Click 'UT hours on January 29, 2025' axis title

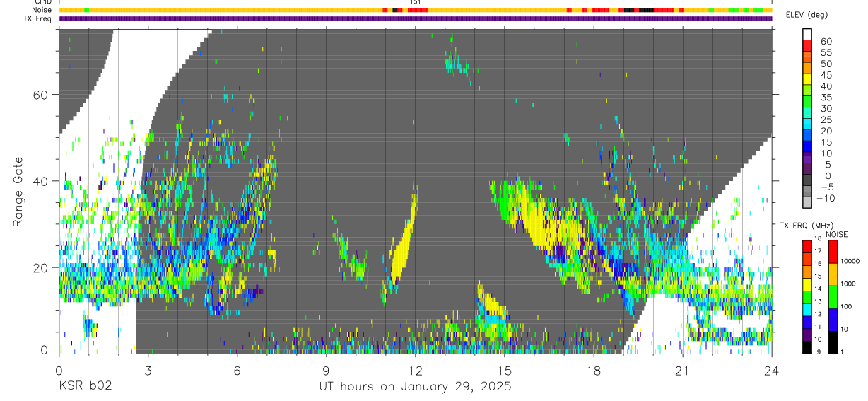tap(415, 387)
